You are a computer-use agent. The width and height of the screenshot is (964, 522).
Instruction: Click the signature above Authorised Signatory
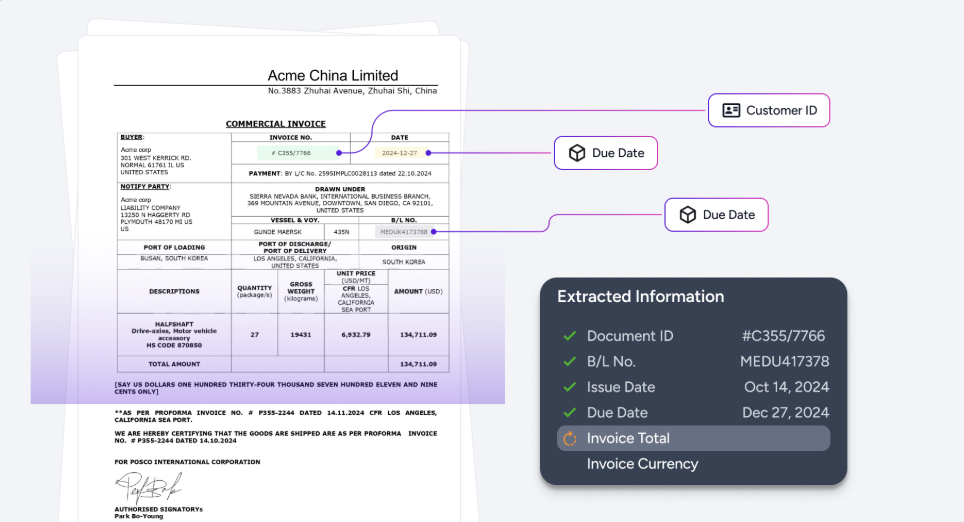tap(148, 488)
